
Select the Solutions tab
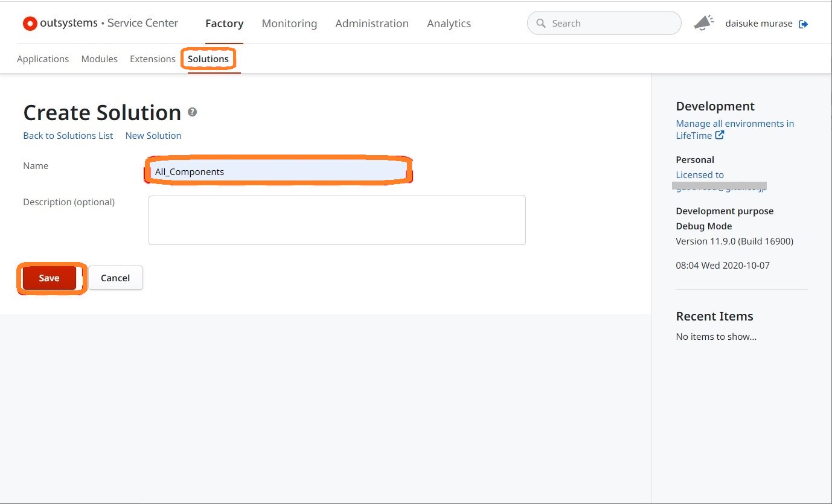[208, 59]
